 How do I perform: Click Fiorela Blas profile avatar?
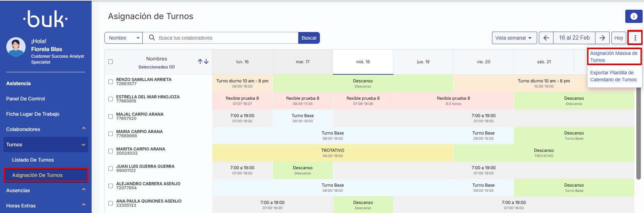16,47
